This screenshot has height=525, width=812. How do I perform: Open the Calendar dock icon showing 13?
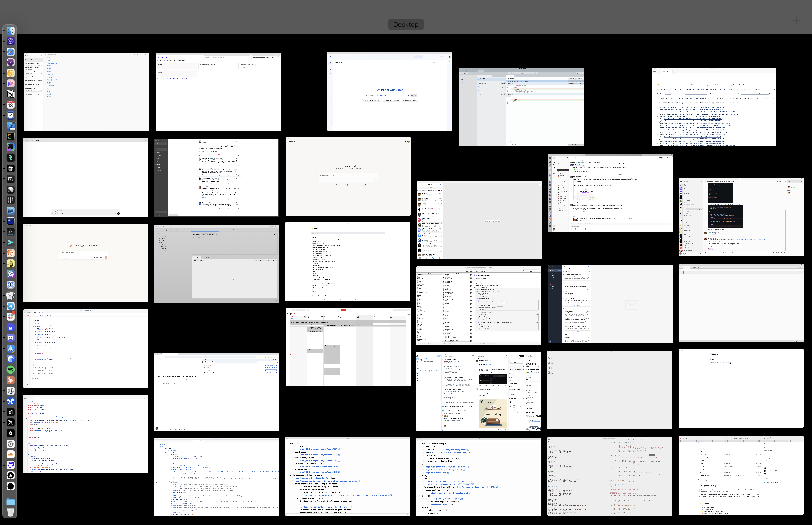(x=11, y=105)
